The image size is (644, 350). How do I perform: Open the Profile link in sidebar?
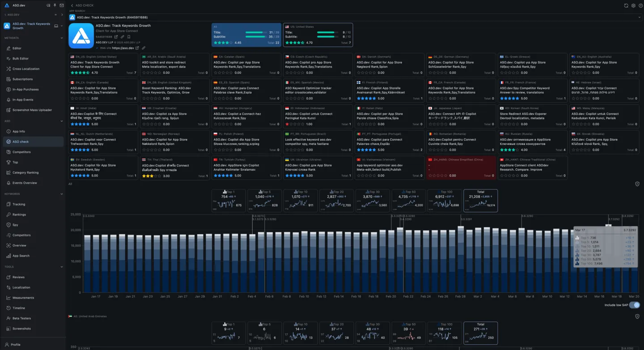click(x=16, y=345)
